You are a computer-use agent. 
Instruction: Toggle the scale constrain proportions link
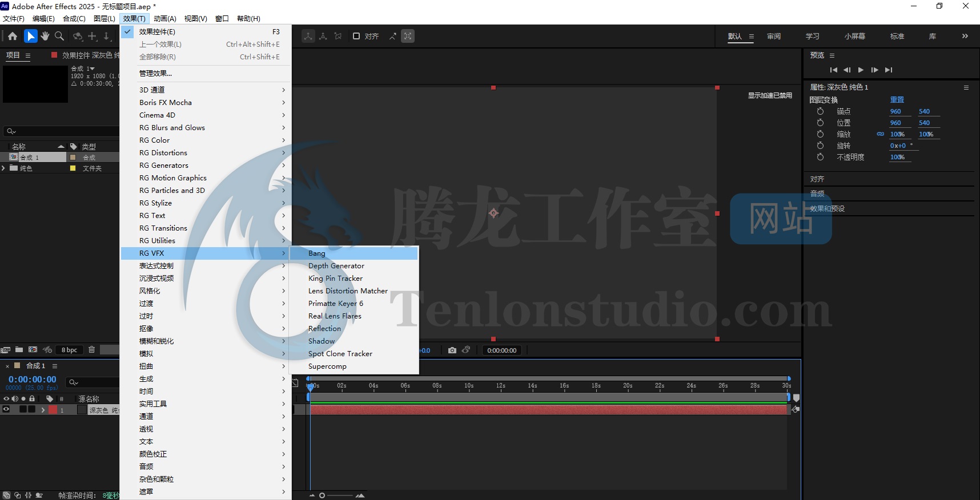click(x=880, y=134)
